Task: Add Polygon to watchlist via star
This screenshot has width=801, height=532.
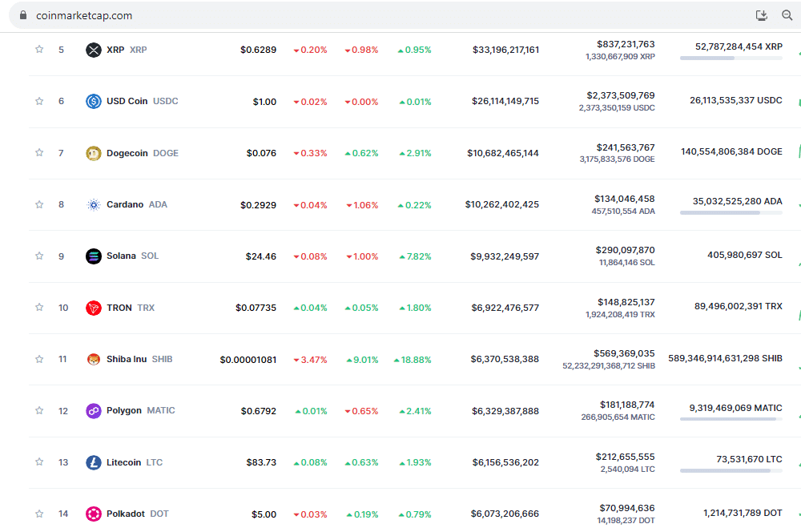Action: click(39, 410)
